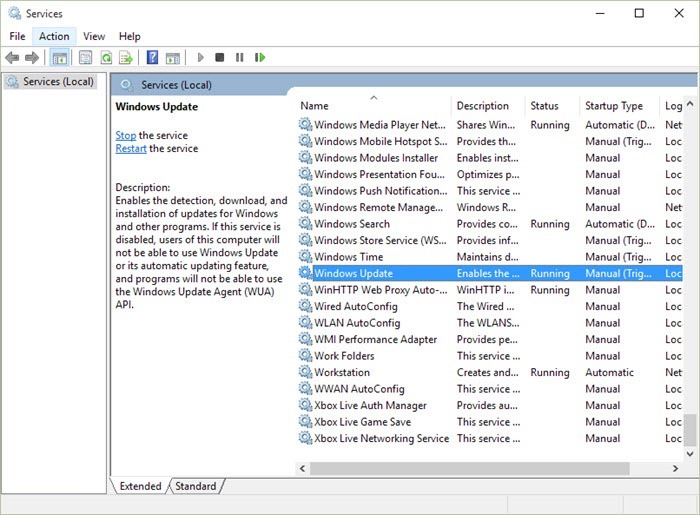Open the Help menu
The image size is (700, 515).
click(x=129, y=36)
